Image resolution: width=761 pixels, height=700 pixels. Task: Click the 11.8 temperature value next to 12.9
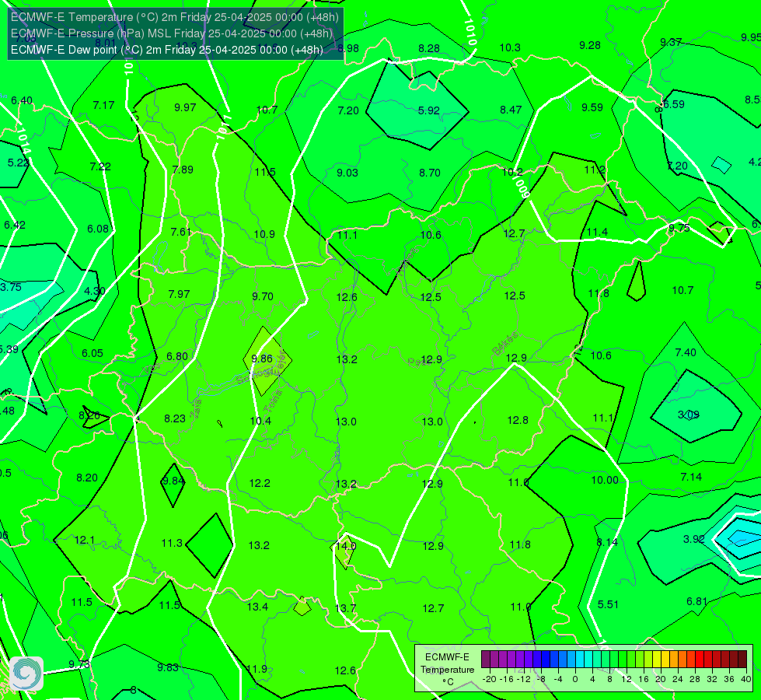(x=520, y=544)
